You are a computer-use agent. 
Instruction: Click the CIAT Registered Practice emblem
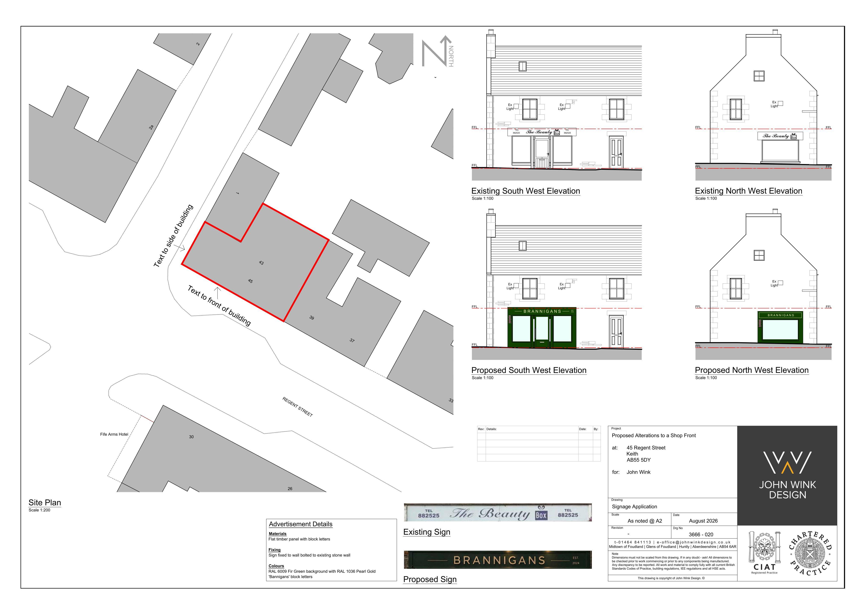pyautogui.click(x=764, y=553)
